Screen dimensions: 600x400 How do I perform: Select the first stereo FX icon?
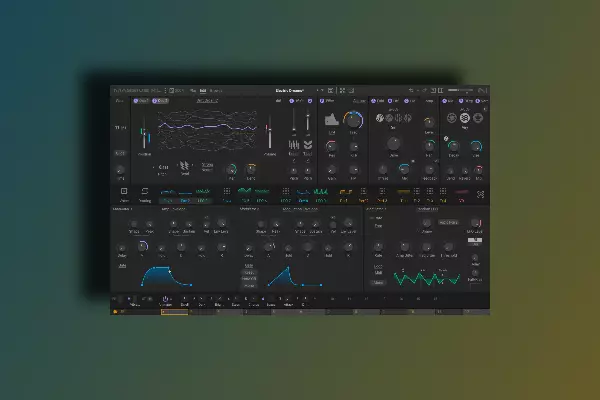pyautogui.click(x=452, y=118)
